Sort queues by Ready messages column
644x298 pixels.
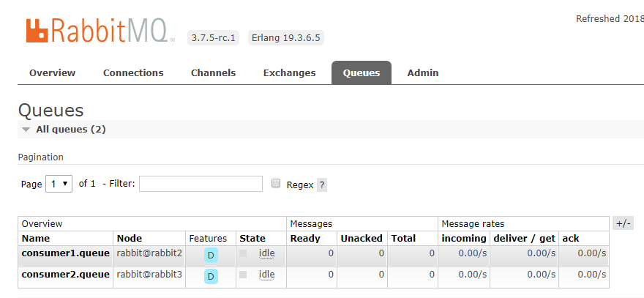(305, 238)
